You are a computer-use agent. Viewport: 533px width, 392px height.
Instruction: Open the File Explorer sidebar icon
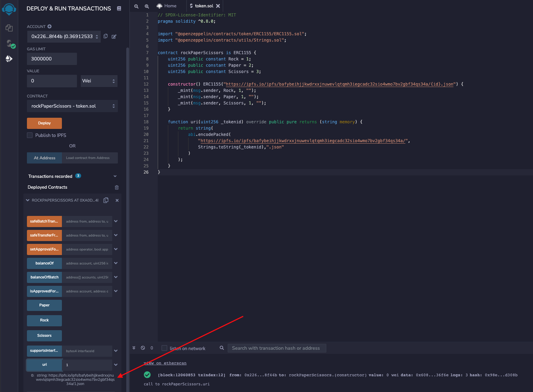coord(9,28)
